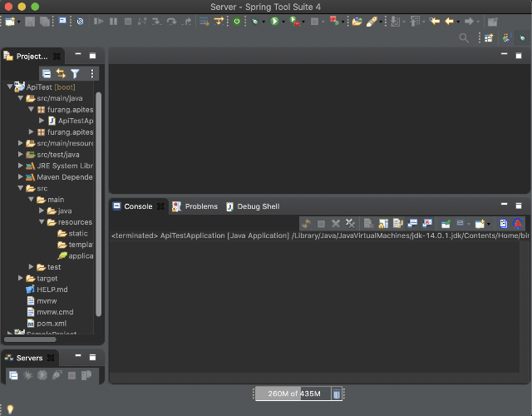Expand the JRE System Library node
Viewport: 532px width, 416px height.
(x=20, y=166)
